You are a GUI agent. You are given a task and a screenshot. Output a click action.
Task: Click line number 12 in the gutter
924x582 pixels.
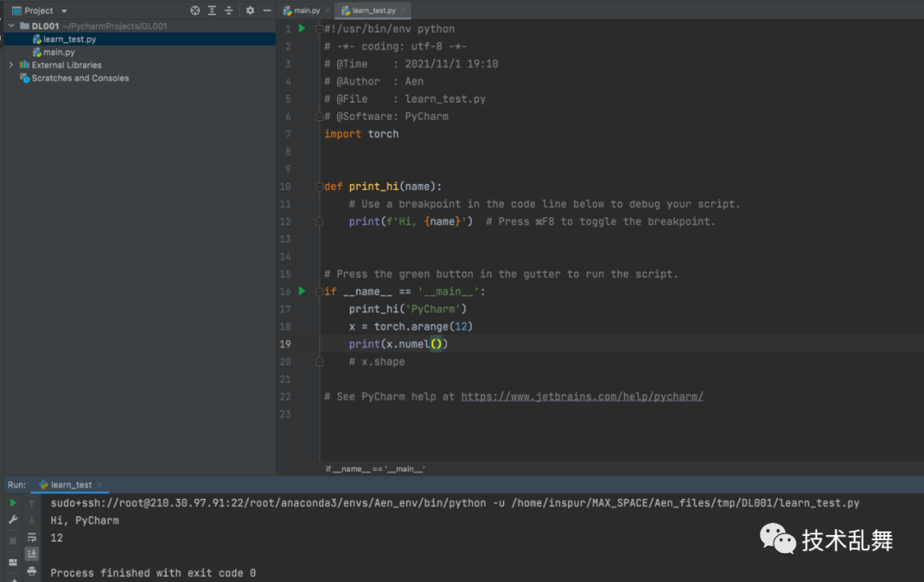click(x=285, y=221)
